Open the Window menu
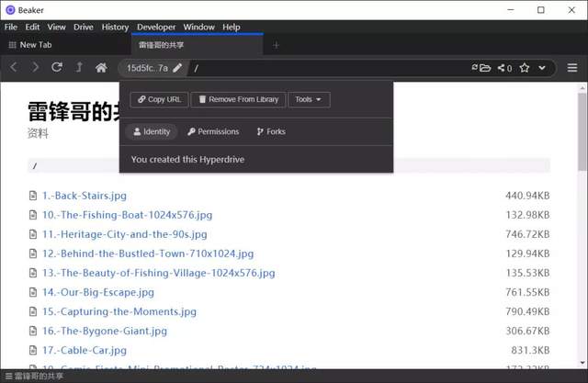The height and width of the screenshot is (383, 588). (x=198, y=27)
